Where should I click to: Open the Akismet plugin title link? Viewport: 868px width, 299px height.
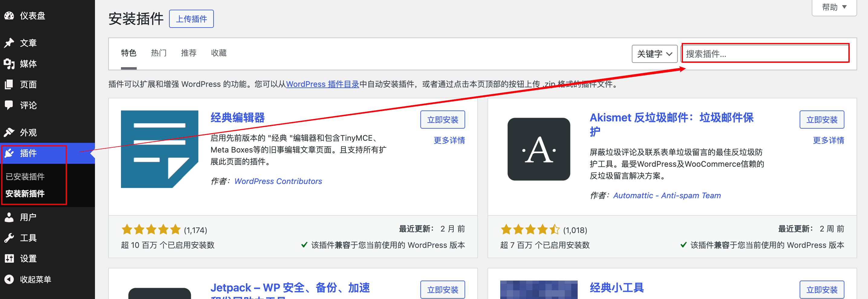tap(671, 124)
